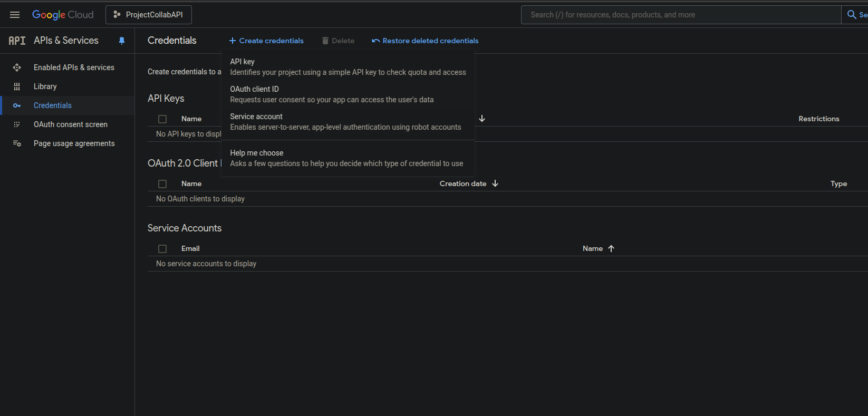Sort OAuth clients by Creation date

(463, 183)
